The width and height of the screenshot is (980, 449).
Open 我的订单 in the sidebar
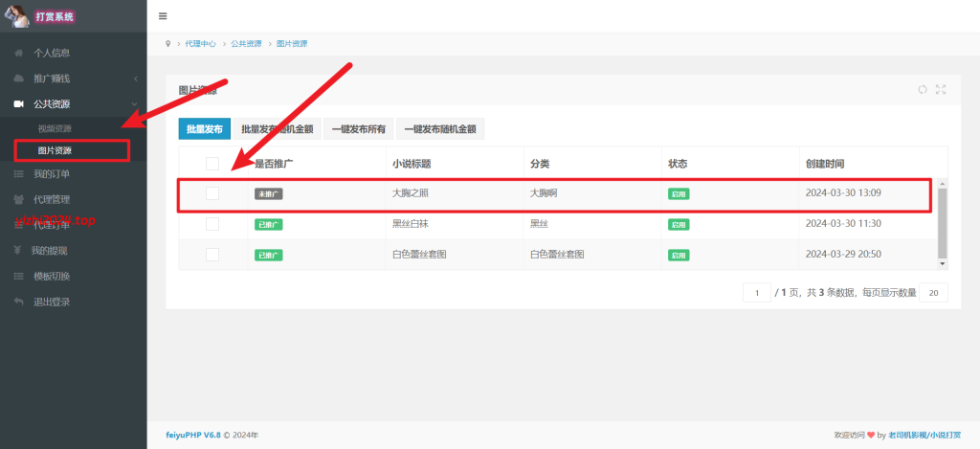52,174
